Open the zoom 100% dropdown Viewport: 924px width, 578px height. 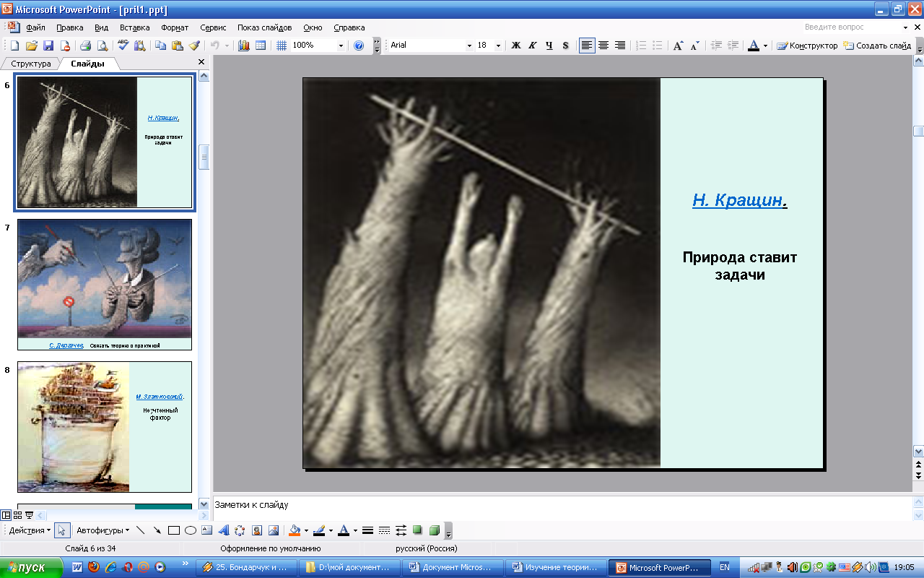[x=341, y=46]
